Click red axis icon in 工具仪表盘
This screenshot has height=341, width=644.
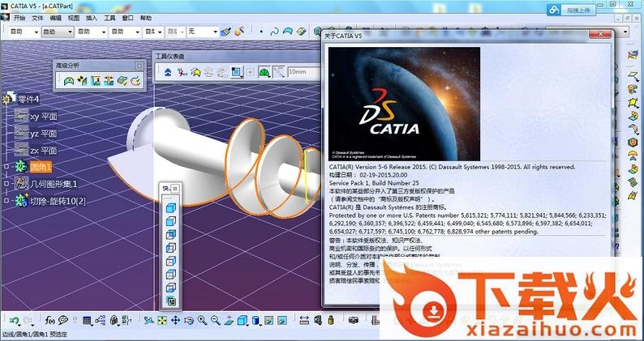pyautogui.click(x=182, y=72)
